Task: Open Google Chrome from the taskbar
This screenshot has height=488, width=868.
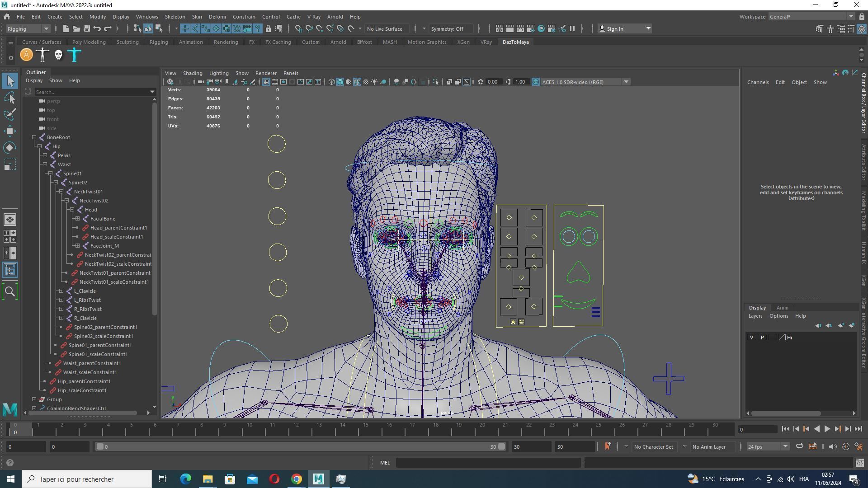Action: tap(296, 479)
